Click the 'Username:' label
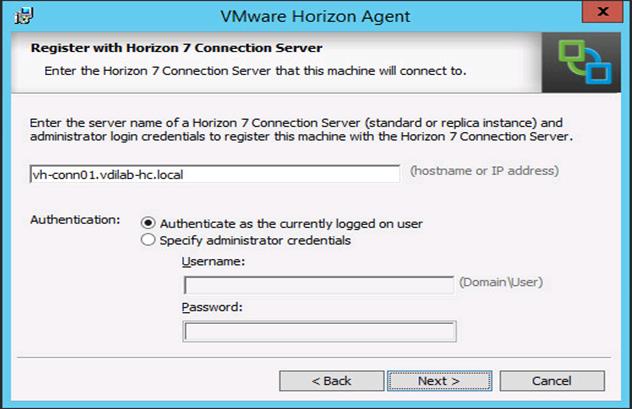632x409 pixels. pyautogui.click(x=213, y=261)
